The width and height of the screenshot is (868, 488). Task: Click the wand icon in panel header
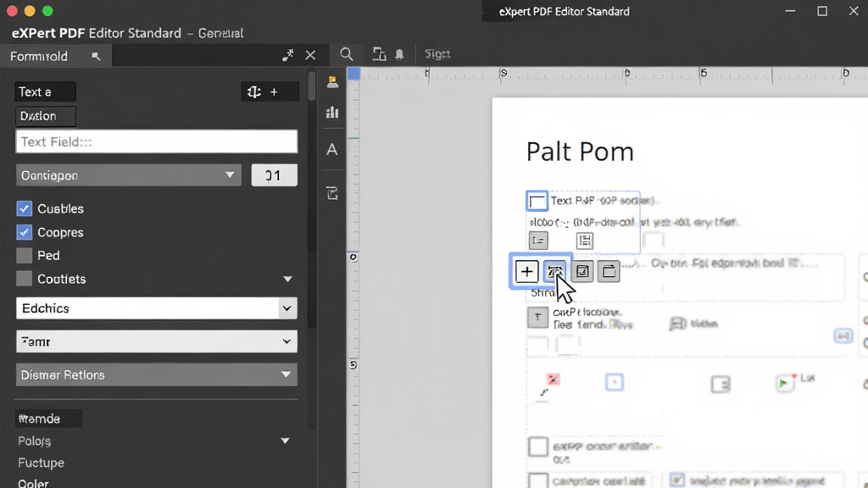(288, 55)
